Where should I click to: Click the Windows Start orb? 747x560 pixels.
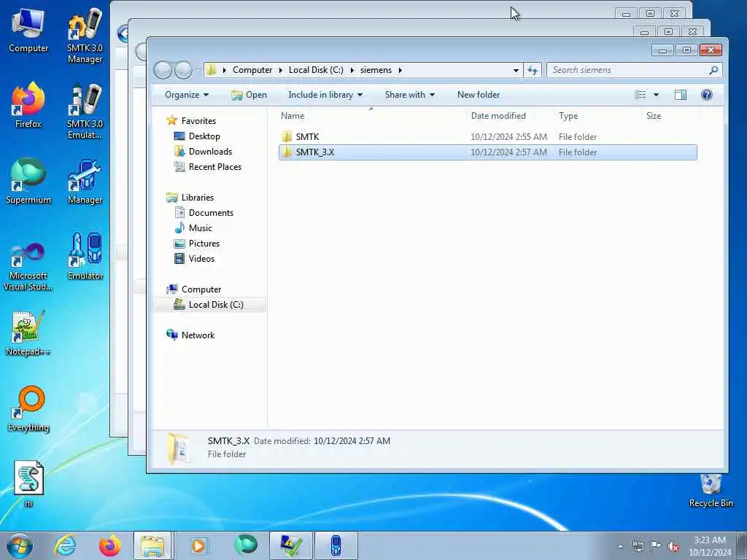coord(20,545)
